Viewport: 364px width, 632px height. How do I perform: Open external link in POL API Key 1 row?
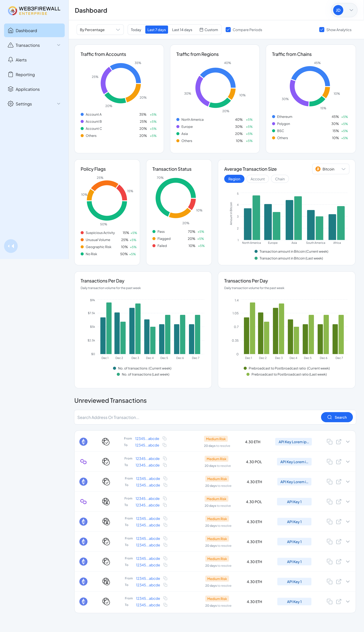pos(338,502)
